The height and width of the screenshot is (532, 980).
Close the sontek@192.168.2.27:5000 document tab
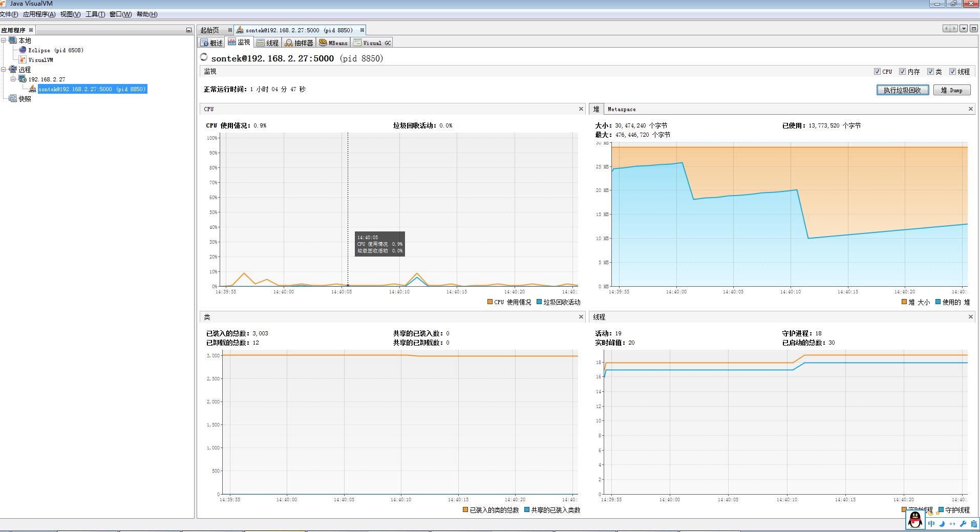click(x=362, y=30)
